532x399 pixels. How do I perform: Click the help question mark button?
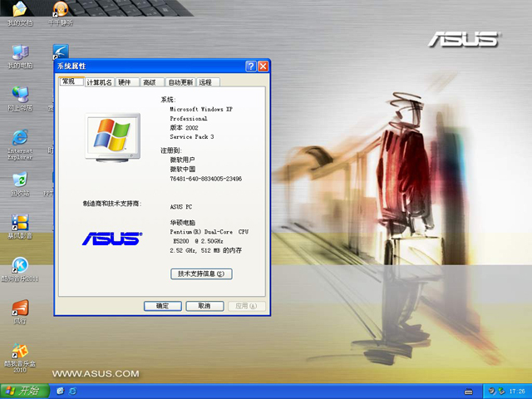click(251, 66)
